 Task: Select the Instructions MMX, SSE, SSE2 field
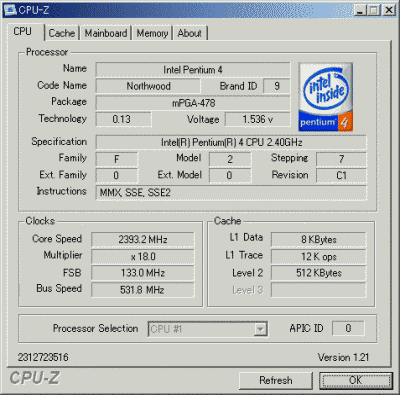(x=231, y=193)
